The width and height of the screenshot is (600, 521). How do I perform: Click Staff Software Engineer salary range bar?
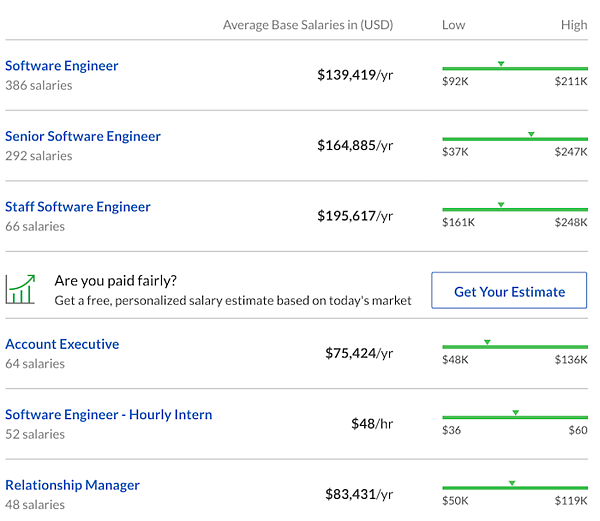pos(515,210)
